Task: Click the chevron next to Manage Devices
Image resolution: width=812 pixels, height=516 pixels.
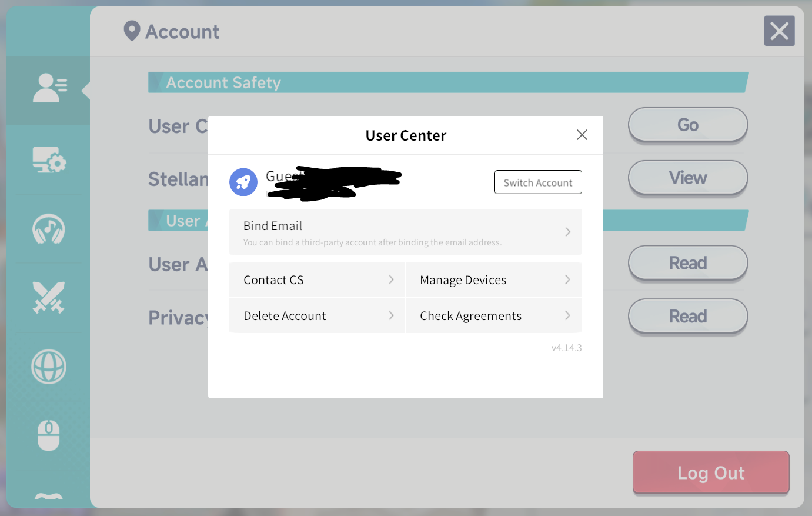Action: 567,279
